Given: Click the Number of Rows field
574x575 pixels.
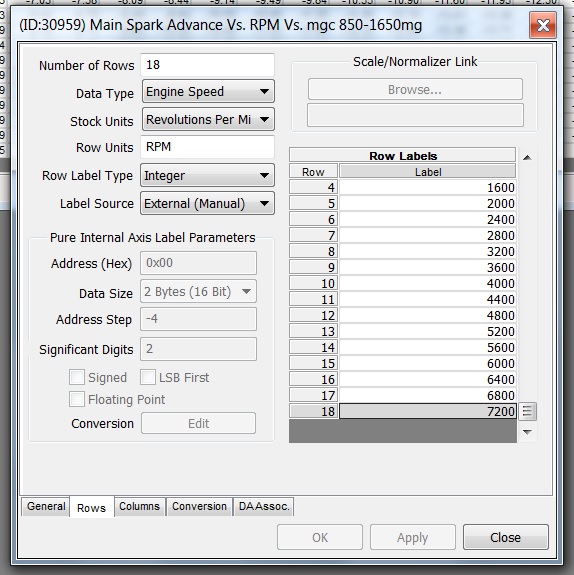Looking at the screenshot, I should coord(208,65).
